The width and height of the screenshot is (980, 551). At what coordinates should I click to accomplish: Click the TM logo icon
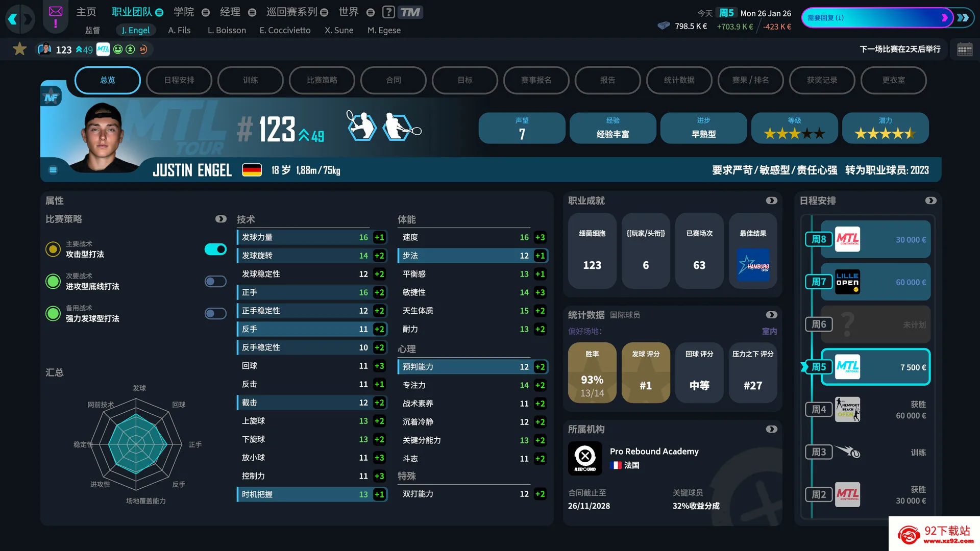pos(410,12)
